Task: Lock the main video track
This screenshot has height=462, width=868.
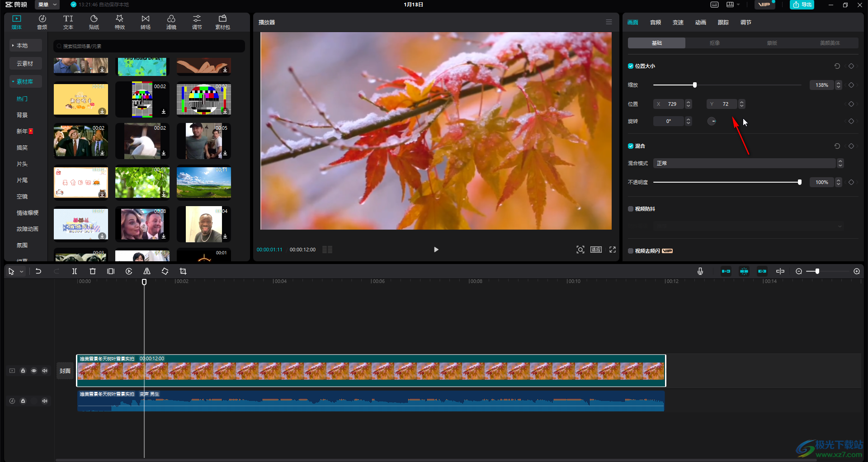Action: coord(23,371)
